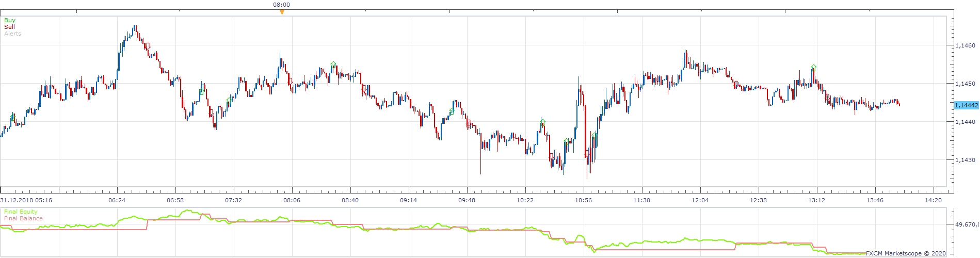
Task: Select the green buy marker near 13:10
Action: tap(814, 67)
